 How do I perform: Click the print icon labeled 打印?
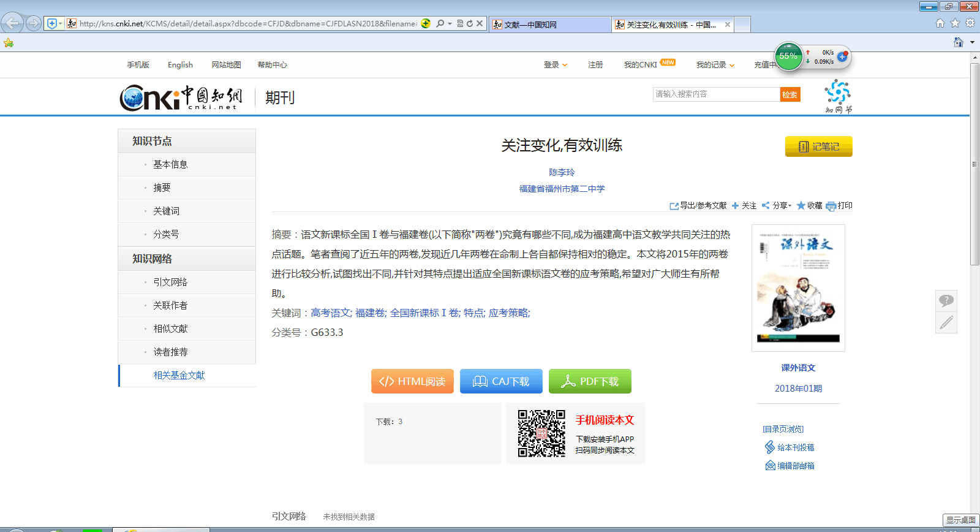831,206
